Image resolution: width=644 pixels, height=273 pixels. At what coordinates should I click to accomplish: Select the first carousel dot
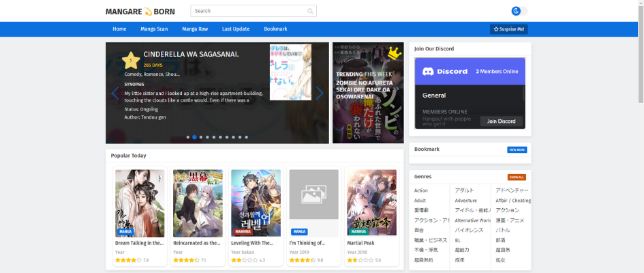pos(187,137)
